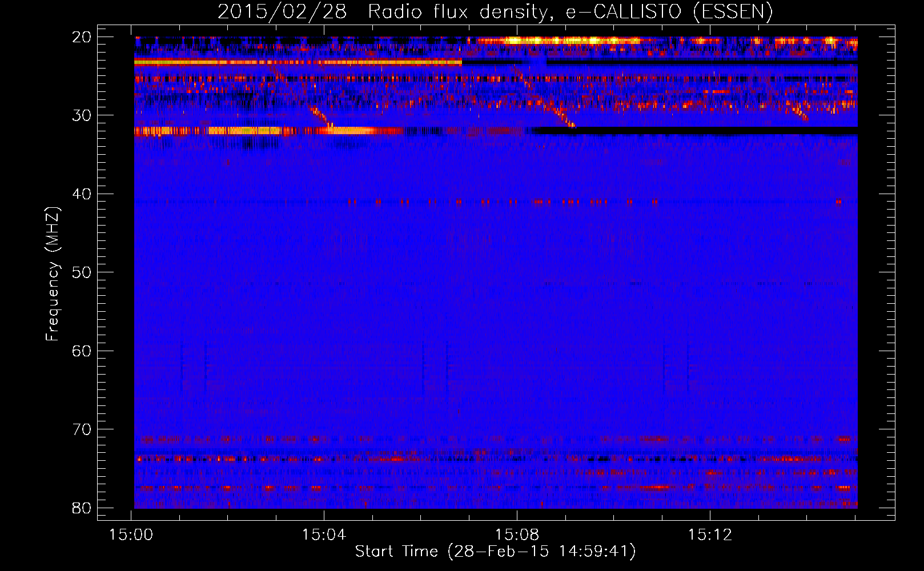Click the 40 MHz frequency tick label
Image resolution: width=924 pixels, height=571 pixels.
(x=82, y=194)
